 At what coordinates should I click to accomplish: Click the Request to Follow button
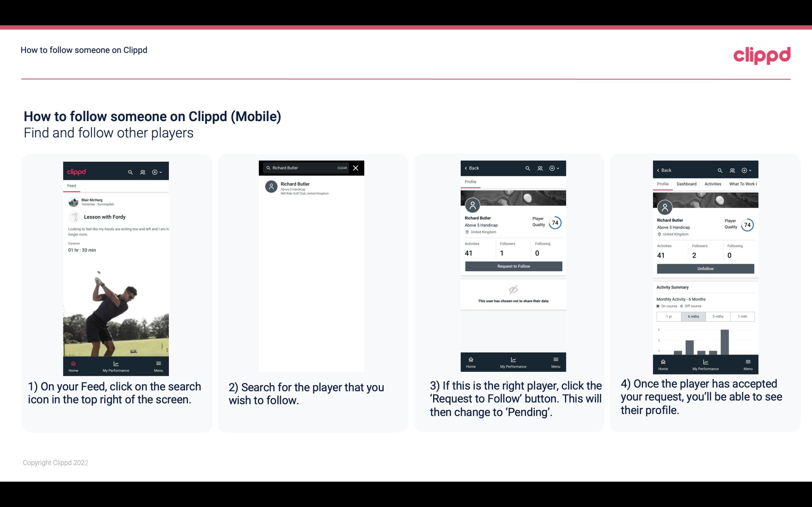coord(513,266)
